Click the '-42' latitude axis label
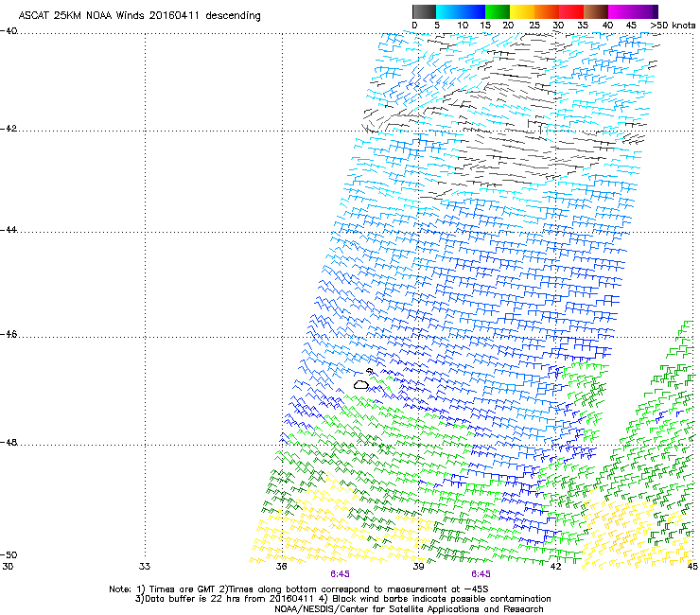The image size is (700, 615). pyautogui.click(x=9, y=129)
